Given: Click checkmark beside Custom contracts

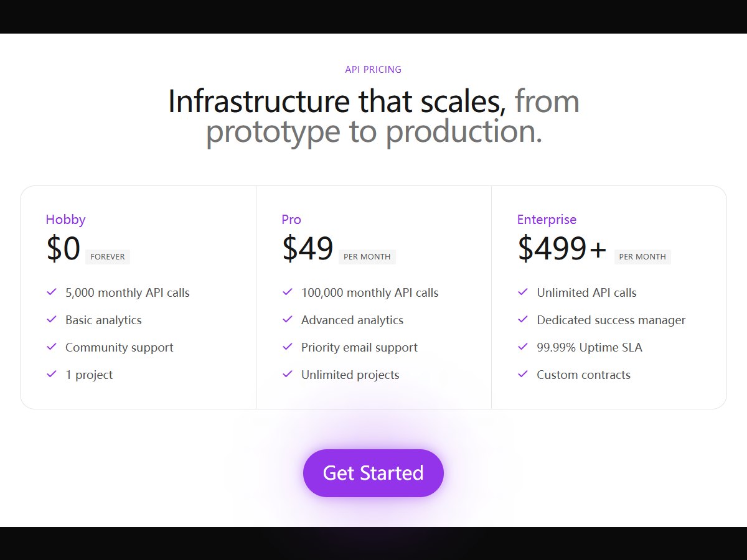Looking at the screenshot, I should click(523, 374).
